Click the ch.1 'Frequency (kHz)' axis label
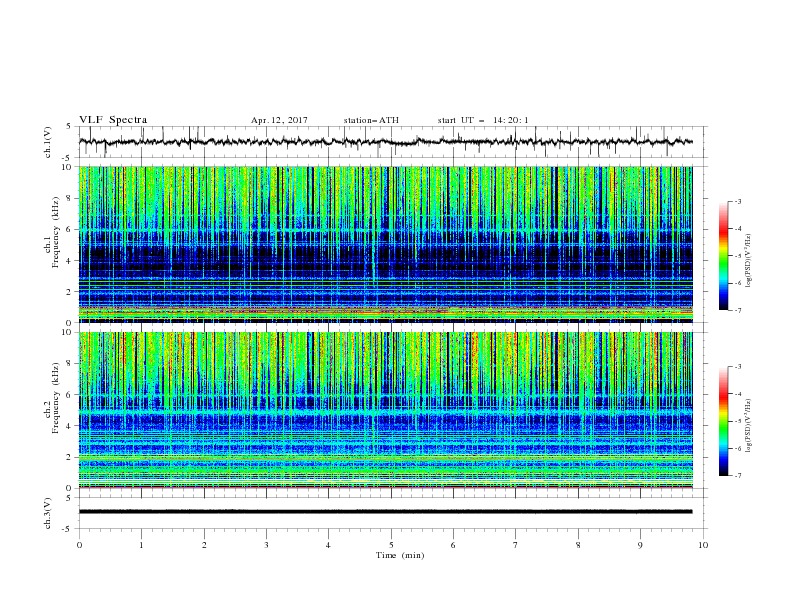The height and width of the screenshot is (612, 792). (x=55, y=232)
